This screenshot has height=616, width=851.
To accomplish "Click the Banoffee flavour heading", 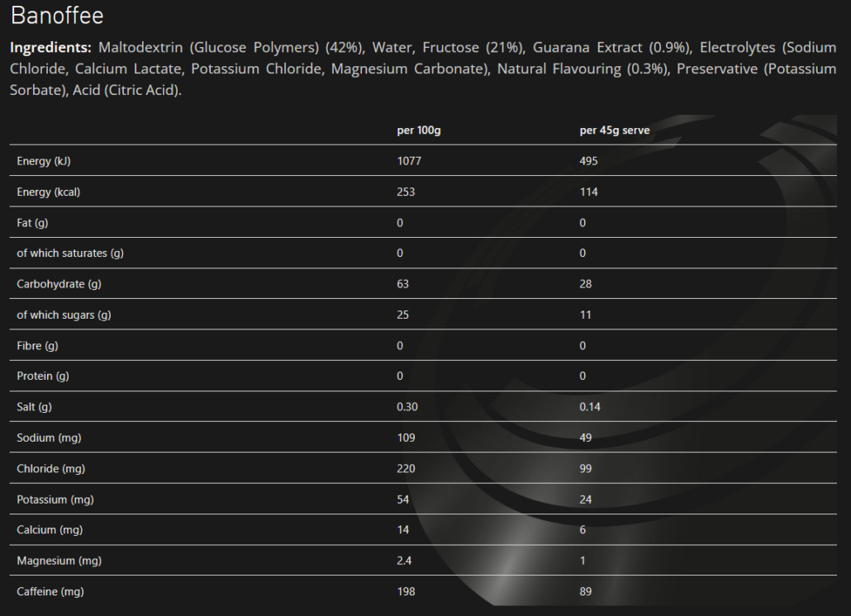I will tap(57, 17).
